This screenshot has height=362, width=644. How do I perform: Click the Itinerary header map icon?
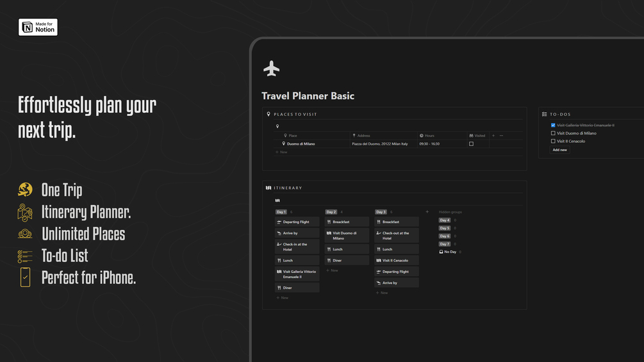coord(268,188)
